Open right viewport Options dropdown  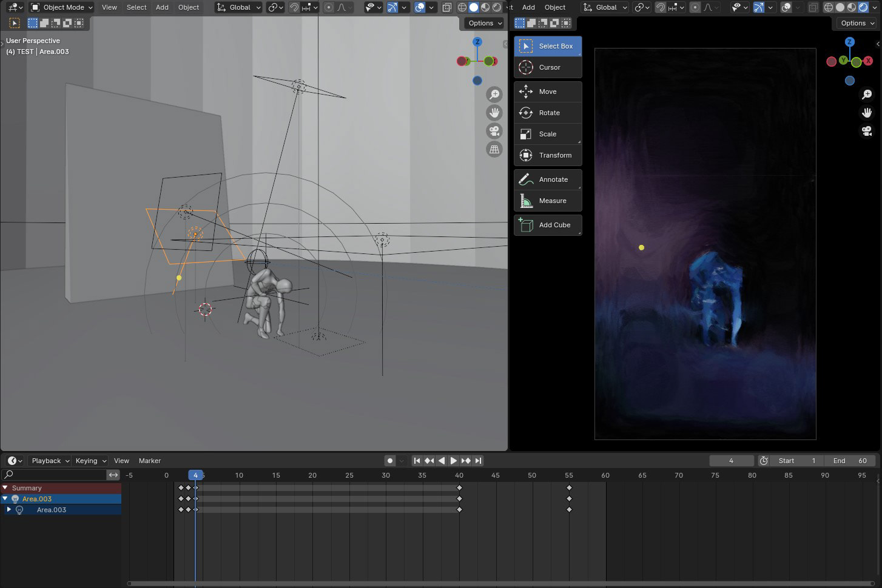tap(857, 23)
